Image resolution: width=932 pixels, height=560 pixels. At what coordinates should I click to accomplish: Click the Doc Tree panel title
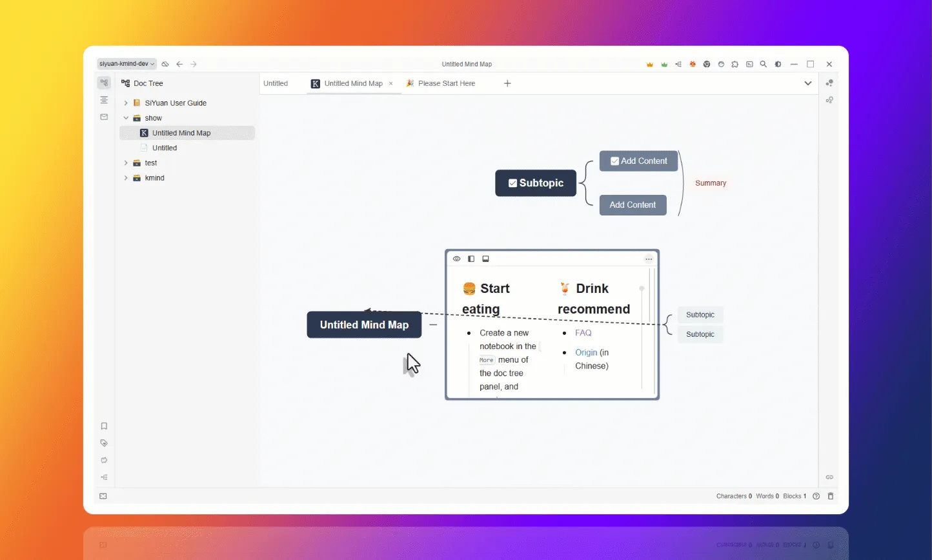148,83
